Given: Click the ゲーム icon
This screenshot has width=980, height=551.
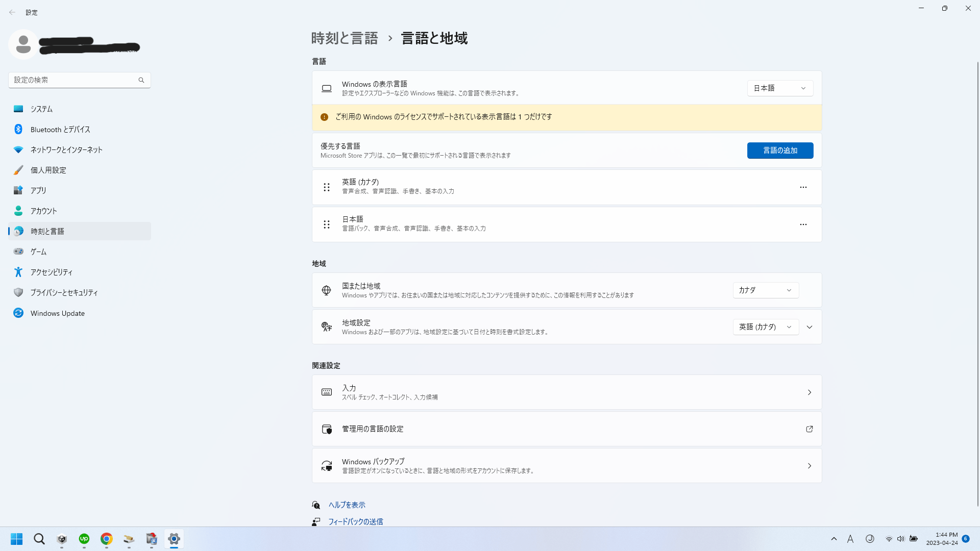Looking at the screenshot, I should (x=17, y=252).
